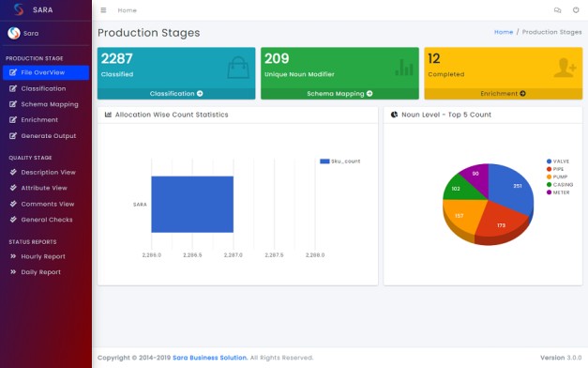This screenshot has height=368, width=588.
Task: Click the 2287 Classified count
Action: [x=116, y=58]
